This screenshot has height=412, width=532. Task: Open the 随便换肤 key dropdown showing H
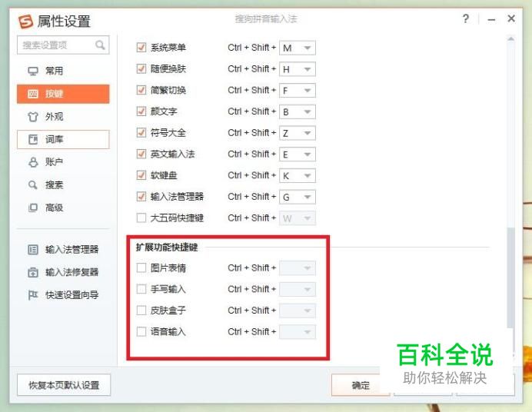pyautogui.click(x=298, y=69)
